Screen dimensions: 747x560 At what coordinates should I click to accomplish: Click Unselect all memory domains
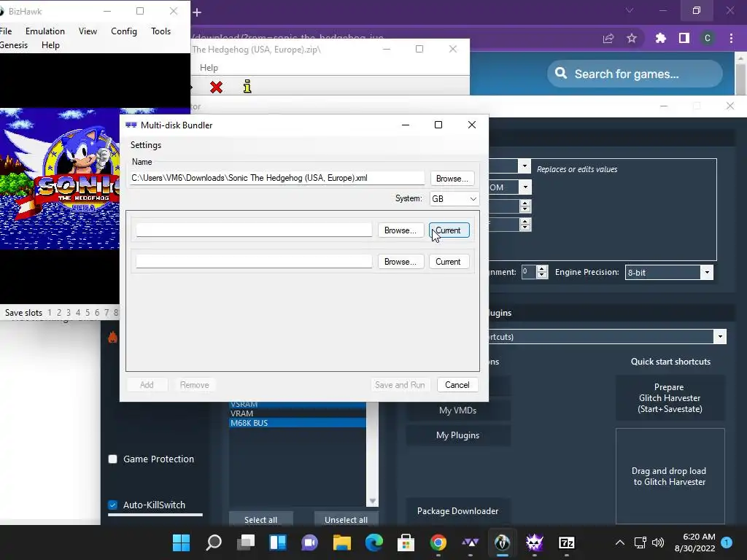[346, 519]
